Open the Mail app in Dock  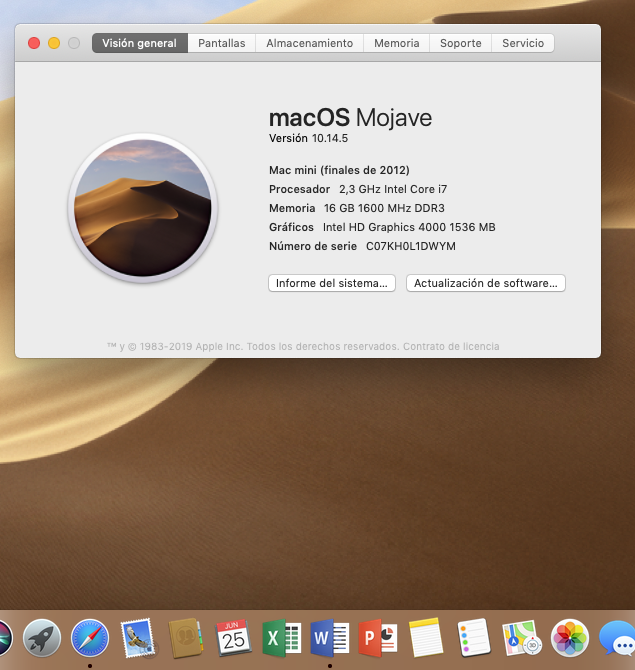click(x=137, y=638)
